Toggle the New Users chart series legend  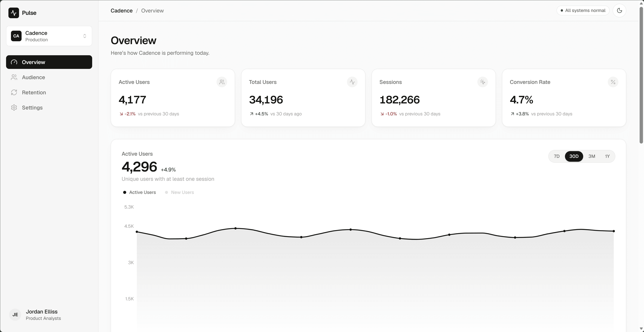pyautogui.click(x=179, y=192)
